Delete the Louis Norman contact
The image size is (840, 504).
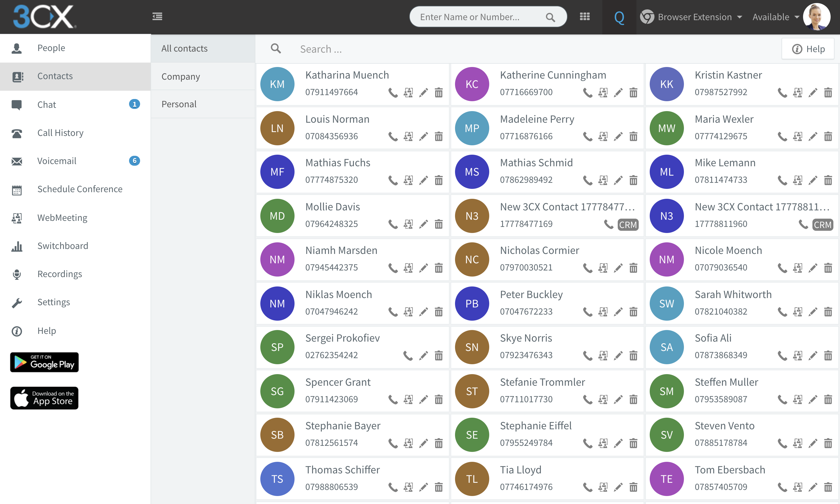[438, 136]
